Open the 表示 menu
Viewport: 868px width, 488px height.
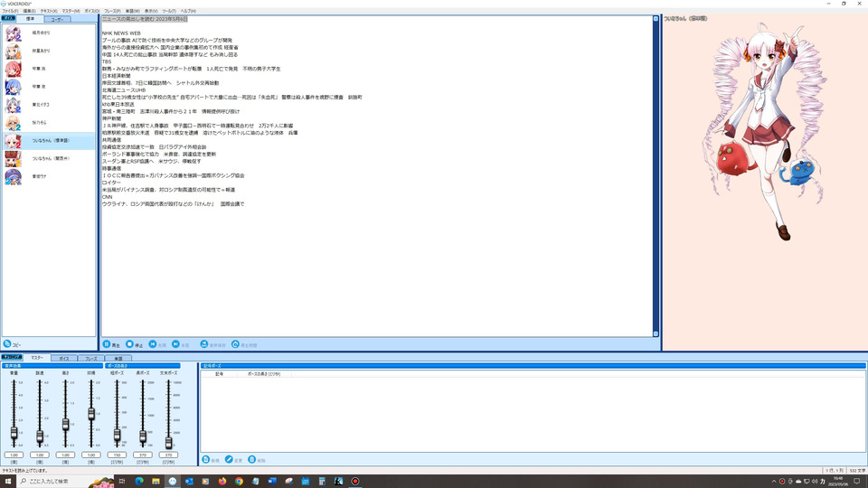click(x=151, y=11)
